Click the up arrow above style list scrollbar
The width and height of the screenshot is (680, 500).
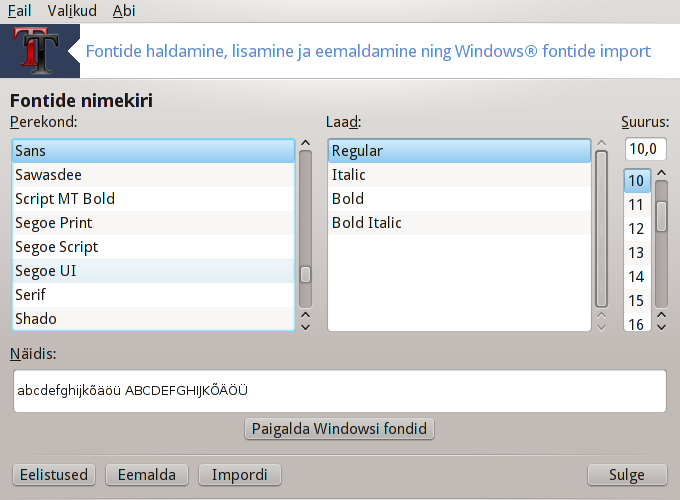(x=602, y=143)
